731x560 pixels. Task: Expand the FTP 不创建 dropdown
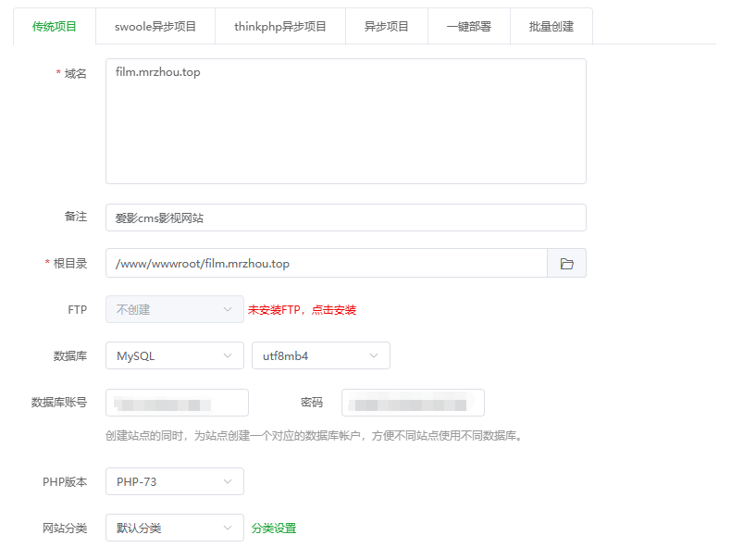174,309
